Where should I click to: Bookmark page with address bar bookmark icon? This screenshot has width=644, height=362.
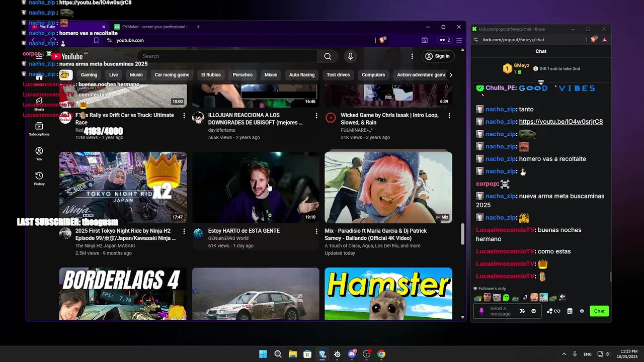point(96,40)
